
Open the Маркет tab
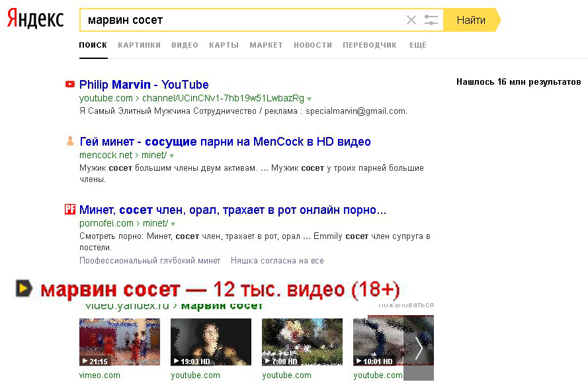coord(267,45)
